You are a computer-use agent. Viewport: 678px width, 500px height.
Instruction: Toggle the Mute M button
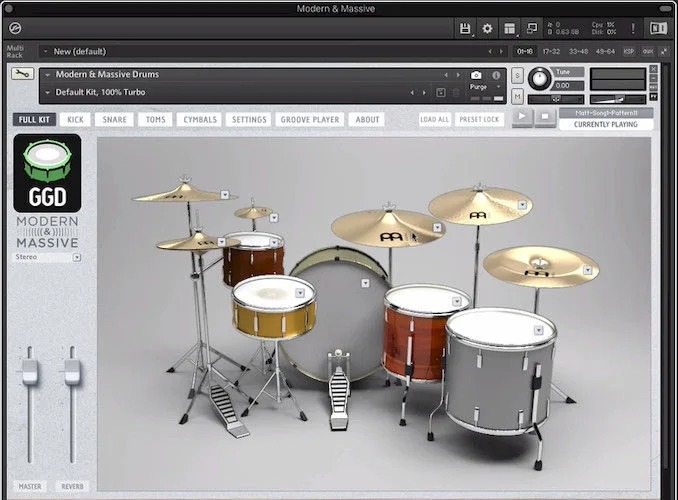517,96
